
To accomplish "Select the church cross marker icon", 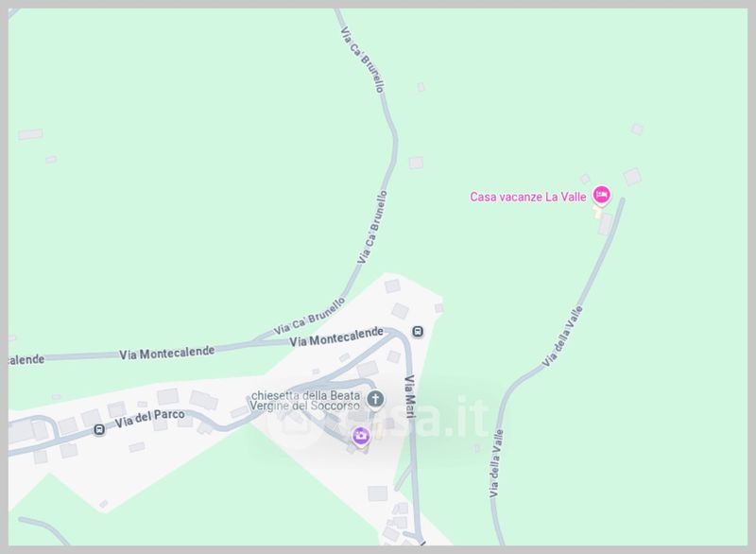I will point(375,399).
